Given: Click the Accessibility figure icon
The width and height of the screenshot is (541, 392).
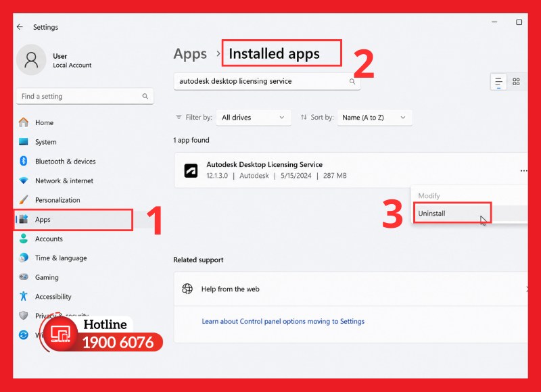Looking at the screenshot, I should 24,296.
